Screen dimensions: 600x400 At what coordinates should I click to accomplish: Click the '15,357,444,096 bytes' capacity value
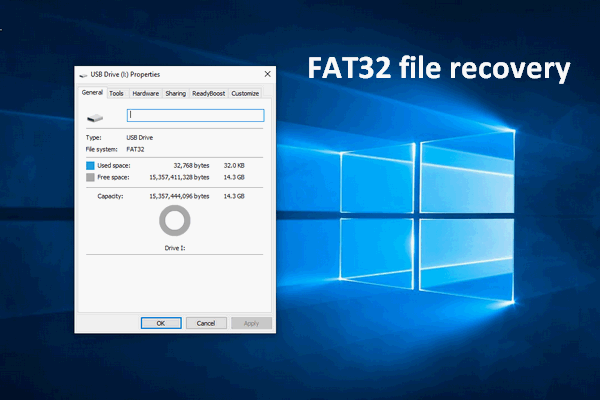(179, 196)
